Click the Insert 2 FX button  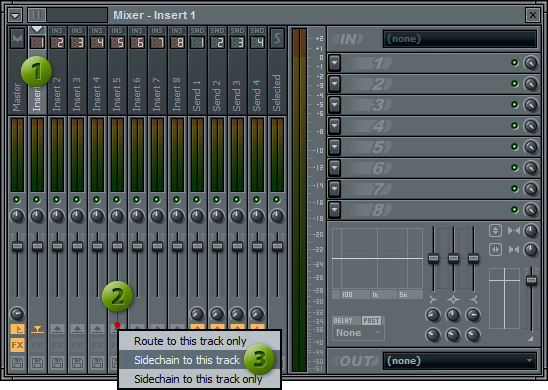point(57,345)
